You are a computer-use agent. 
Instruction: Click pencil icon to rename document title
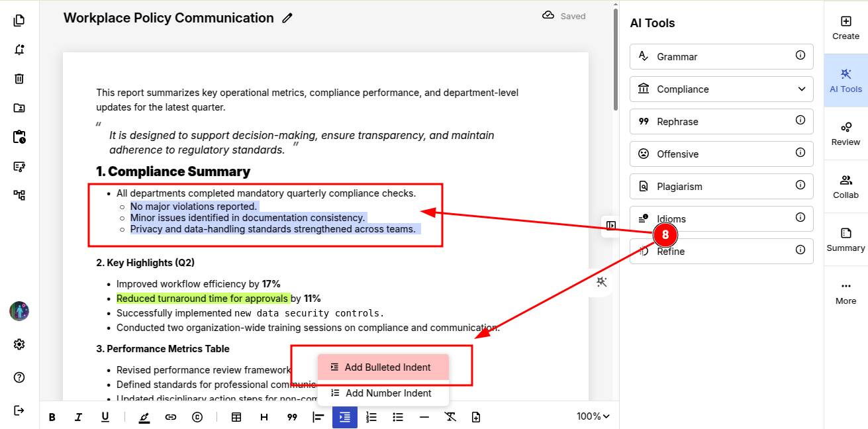287,19
